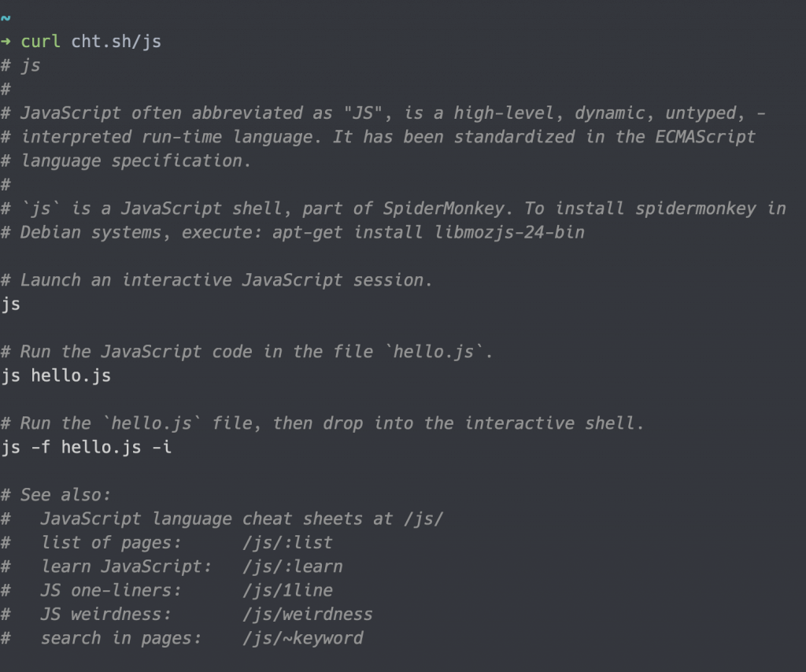
Task: Click the /js/weirdness path
Action: click(307, 614)
